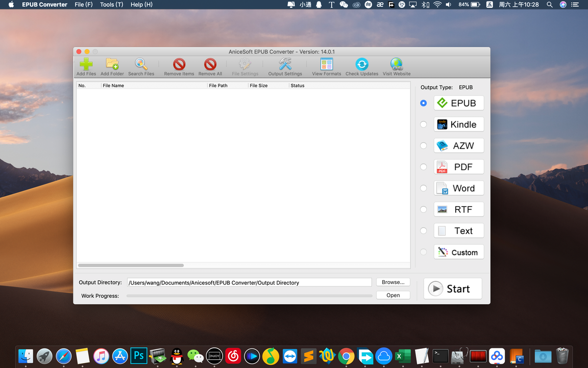Select the RTF radio button

(x=423, y=210)
